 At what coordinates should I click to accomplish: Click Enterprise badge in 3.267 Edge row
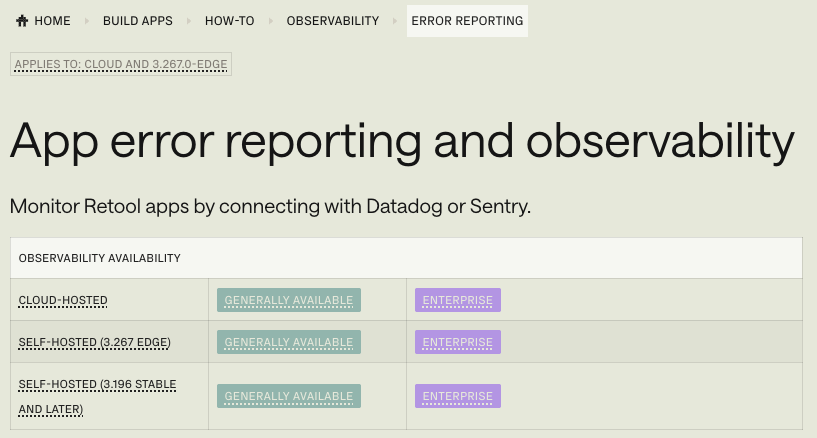[457, 342]
